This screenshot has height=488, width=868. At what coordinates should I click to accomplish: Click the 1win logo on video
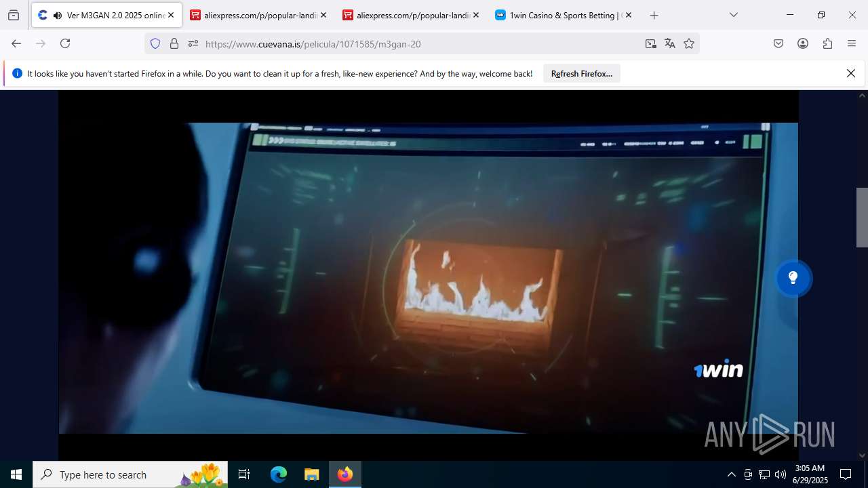(719, 369)
